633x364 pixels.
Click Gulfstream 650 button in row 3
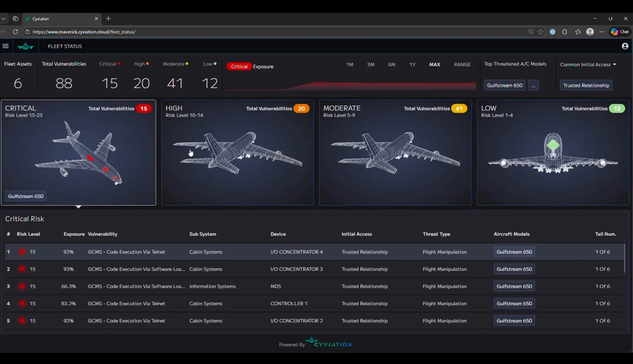click(514, 286)
